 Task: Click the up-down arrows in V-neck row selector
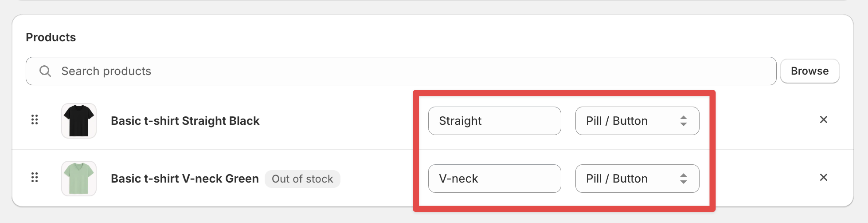coord(684,179)
